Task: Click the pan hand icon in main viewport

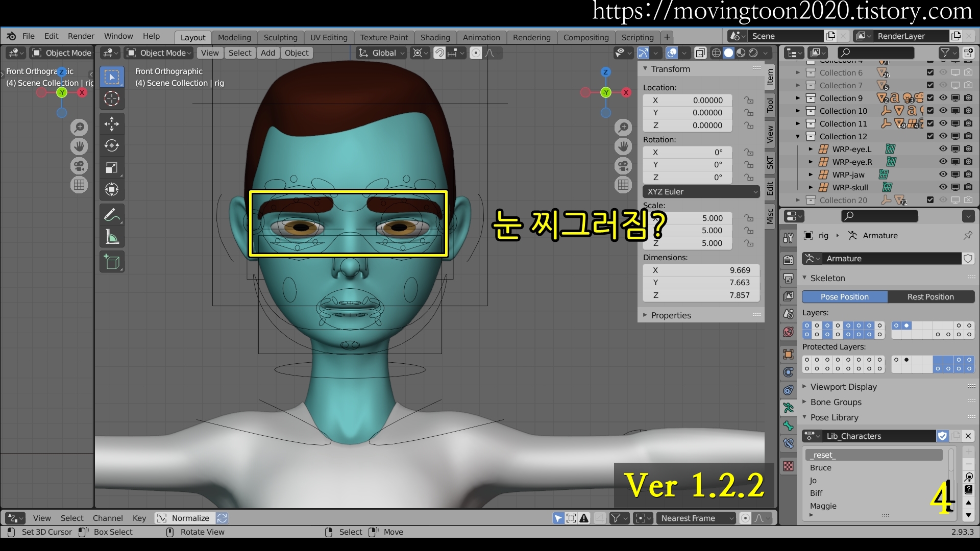Action: pyautogui.click(x=623, y=147)
